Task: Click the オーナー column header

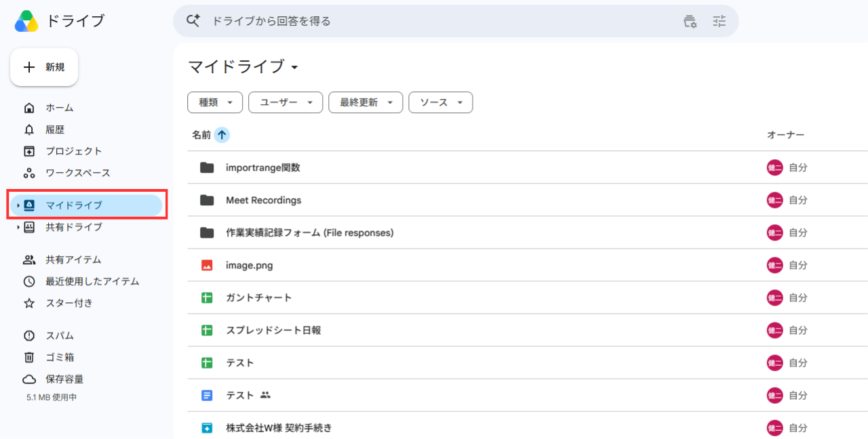Action: pyautogui.click(x=785, y=135)
